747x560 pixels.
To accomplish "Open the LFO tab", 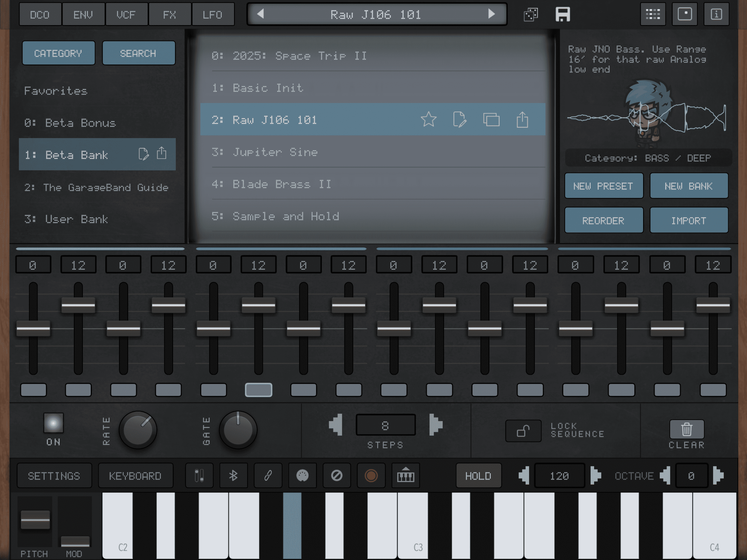I will (x=212, y=15).
